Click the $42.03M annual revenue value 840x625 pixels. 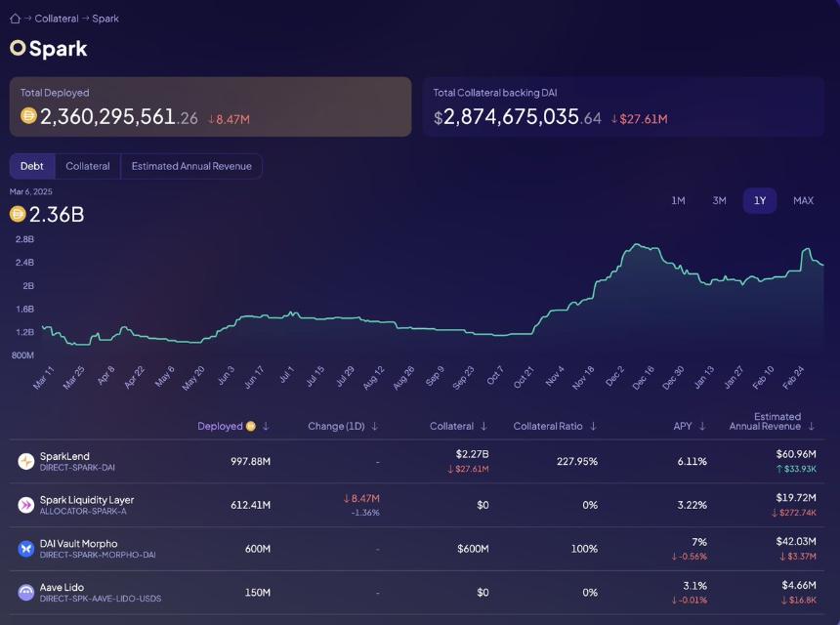(x=796, y=541)
